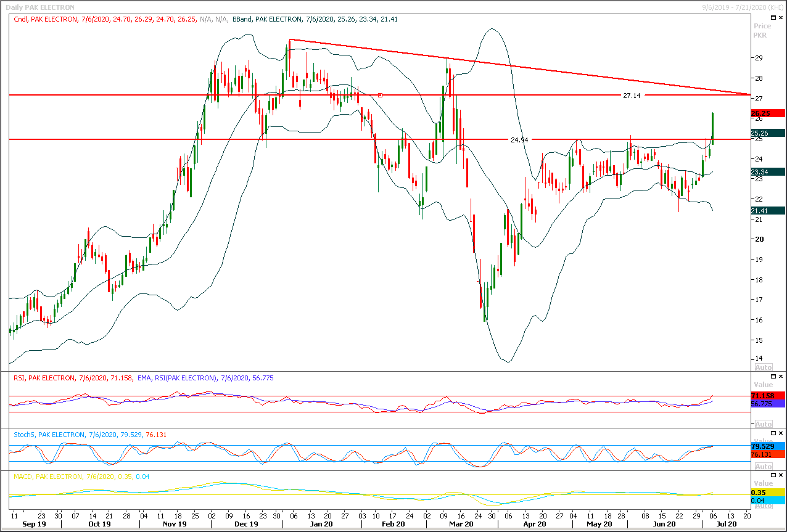The image size is (787, 532).
Task: Click the Sep 19 month label on time axis
Action: coord(35,525)
